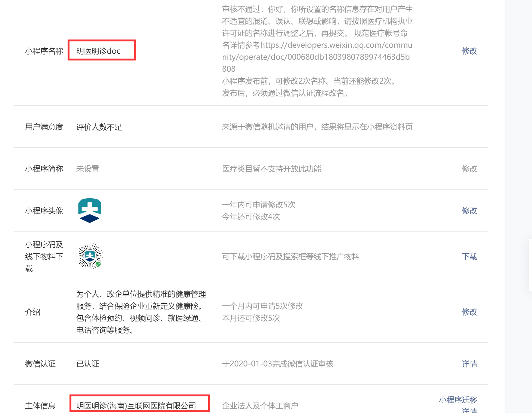Click 修改 link for 介绍 row
532x413 pixels.
point(469,312)
